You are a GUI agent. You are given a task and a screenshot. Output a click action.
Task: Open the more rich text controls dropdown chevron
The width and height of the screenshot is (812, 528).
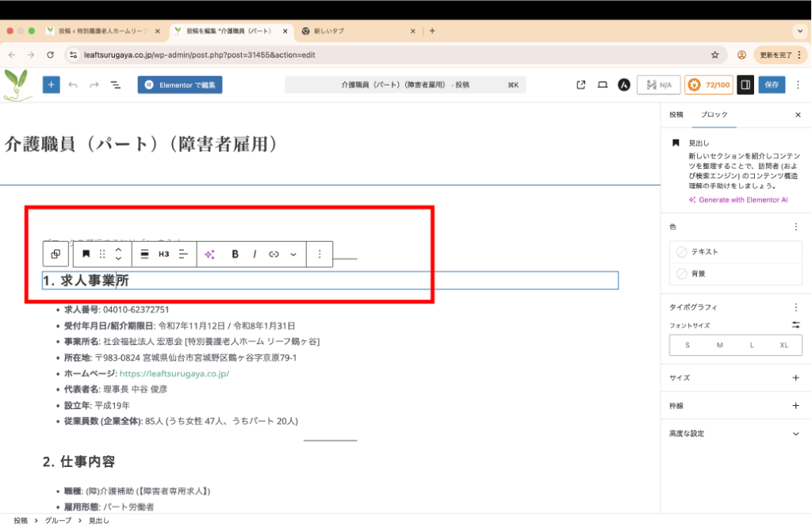pyautogui.click(x=293, y=254)
